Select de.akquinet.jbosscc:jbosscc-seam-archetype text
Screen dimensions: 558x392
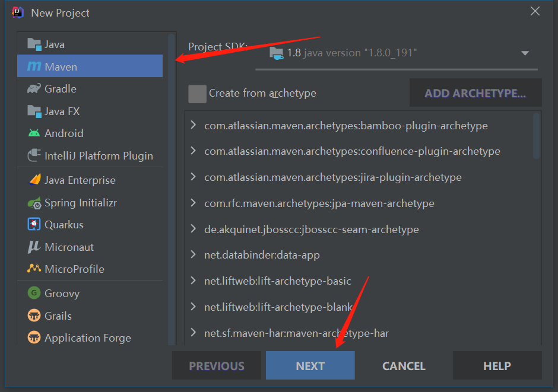pos(312,230)
